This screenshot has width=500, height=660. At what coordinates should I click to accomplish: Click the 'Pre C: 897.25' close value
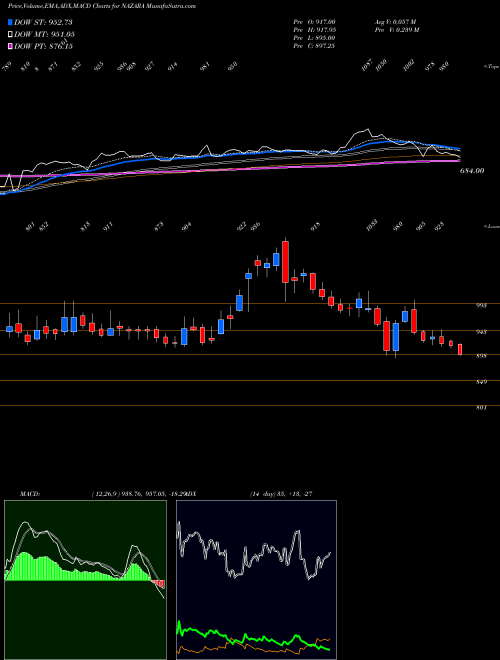pos(314,46)
